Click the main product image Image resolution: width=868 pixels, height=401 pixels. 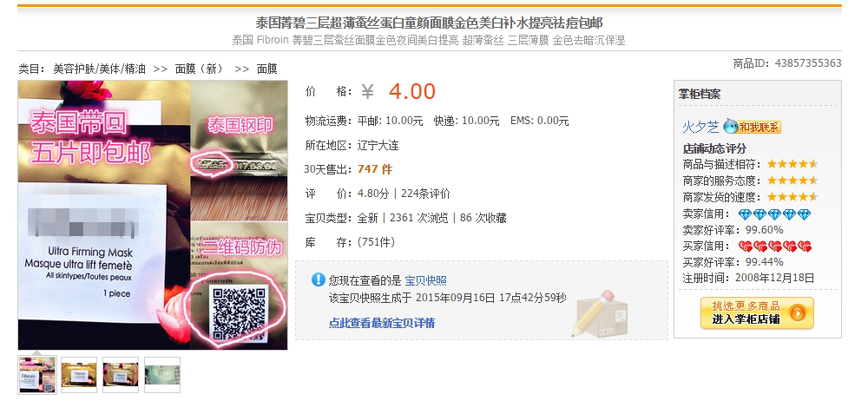tap(153, 215)
